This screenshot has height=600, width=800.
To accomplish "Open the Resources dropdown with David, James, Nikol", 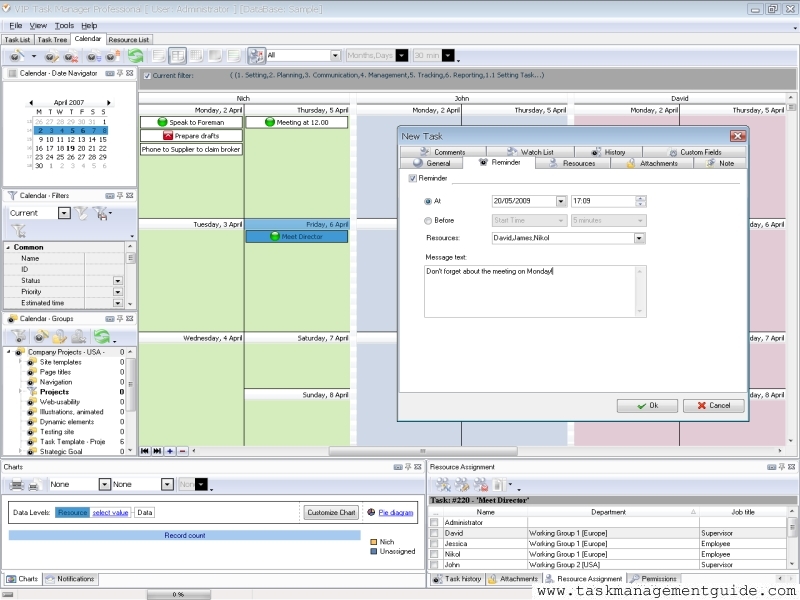I will [x=639, y=238].
